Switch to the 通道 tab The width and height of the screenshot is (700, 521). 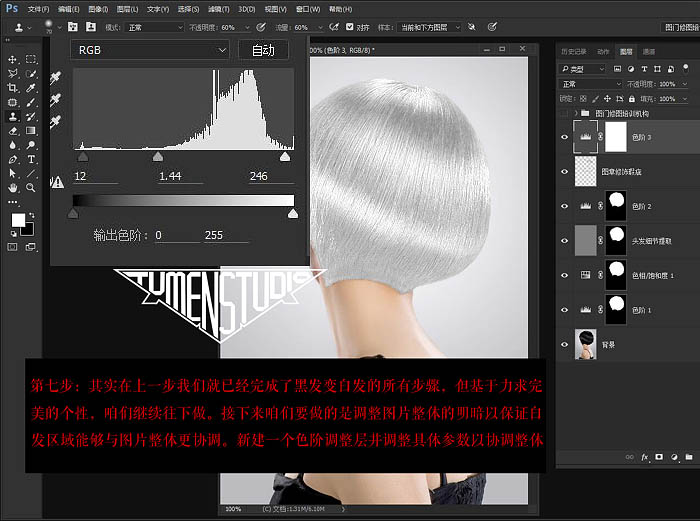coord(649,52)
